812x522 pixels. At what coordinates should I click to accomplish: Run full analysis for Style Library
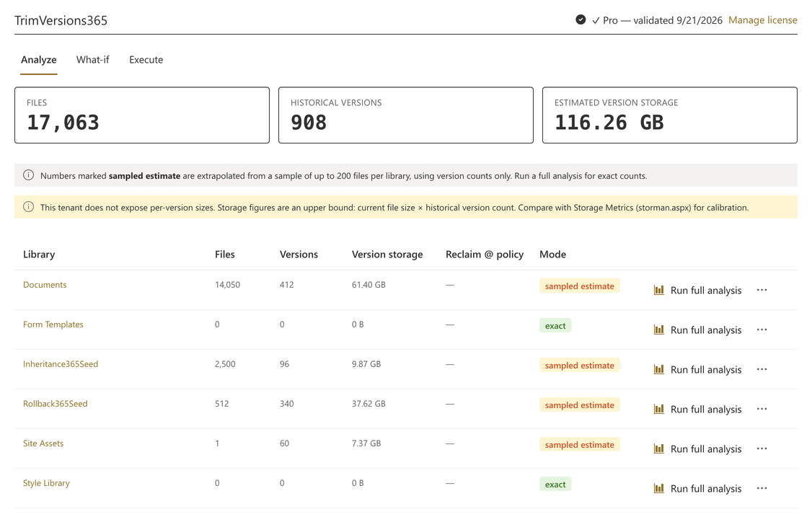(697, 488)
